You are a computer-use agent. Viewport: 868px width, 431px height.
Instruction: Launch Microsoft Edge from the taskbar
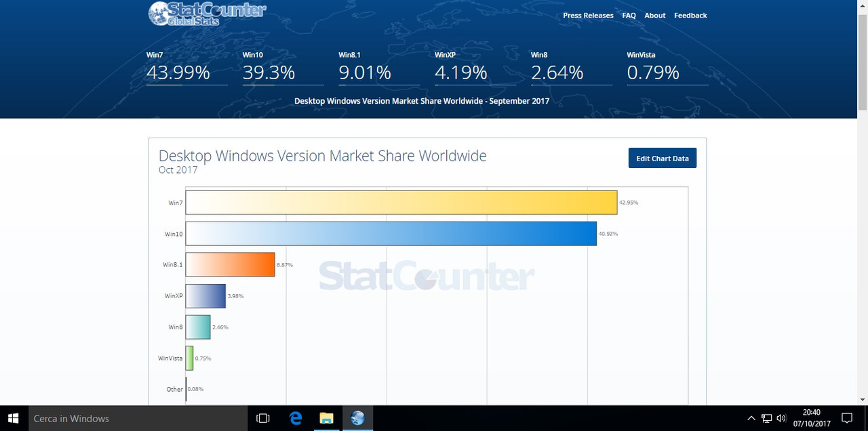point(296,418)
